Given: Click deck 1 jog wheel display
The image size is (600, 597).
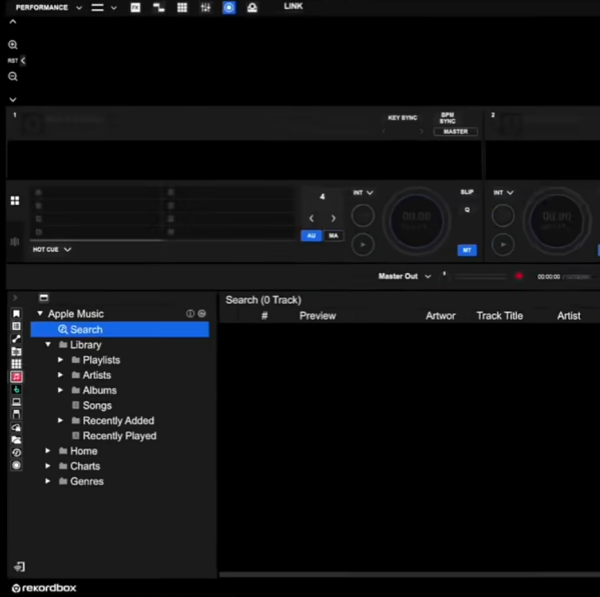Looking at the screenshot, I should tap(417, 221).
